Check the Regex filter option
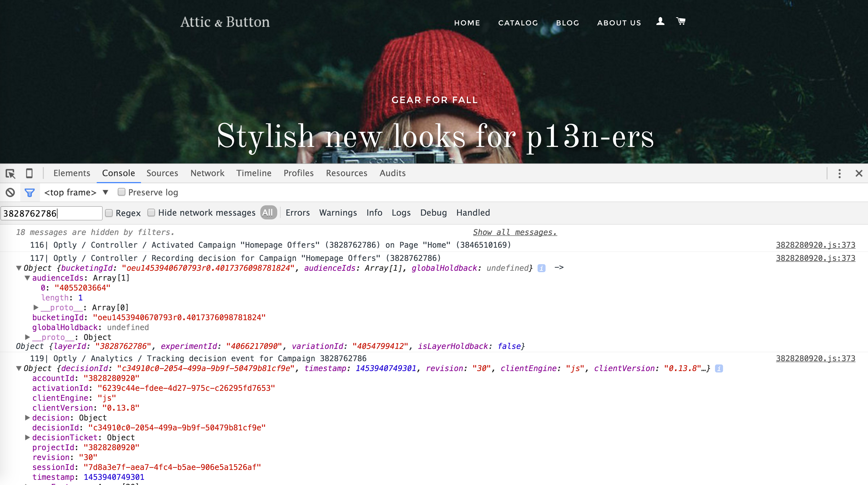This screenshot has width=868, height=485. click(x=109, y=213)
